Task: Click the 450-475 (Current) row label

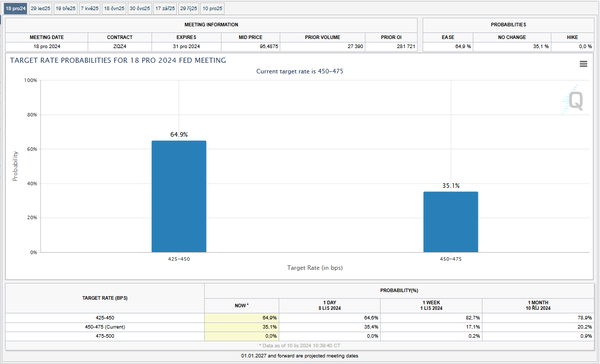Action: click(105, 327)
